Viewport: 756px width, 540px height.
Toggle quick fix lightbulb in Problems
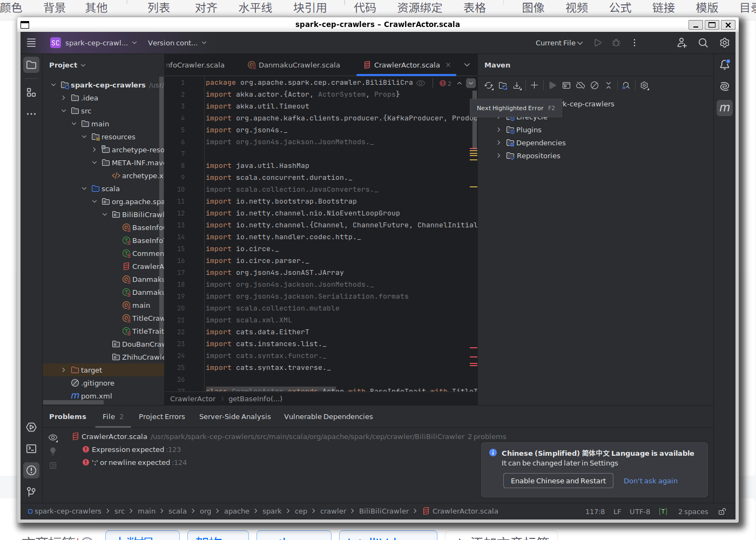(53, 451)
